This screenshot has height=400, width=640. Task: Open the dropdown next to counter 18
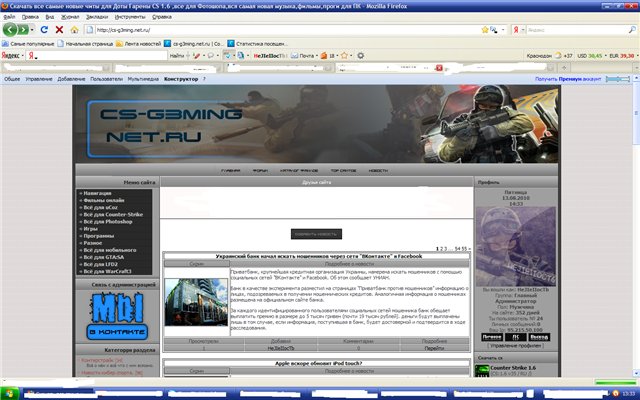[x=337, y=56]
